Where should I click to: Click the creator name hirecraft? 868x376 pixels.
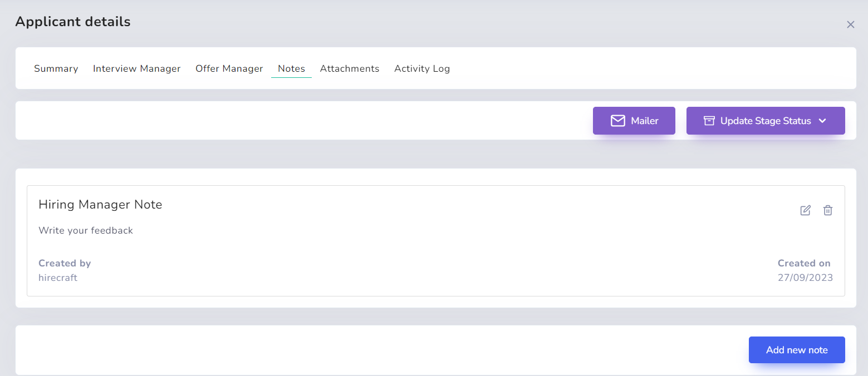pyautogui.click(x=58, y=278)
